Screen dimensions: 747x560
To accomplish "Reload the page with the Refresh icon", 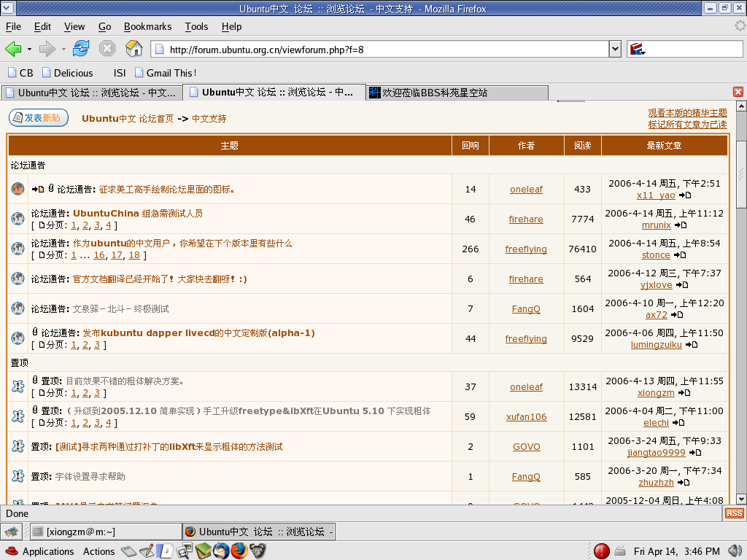I will point(81,49).
